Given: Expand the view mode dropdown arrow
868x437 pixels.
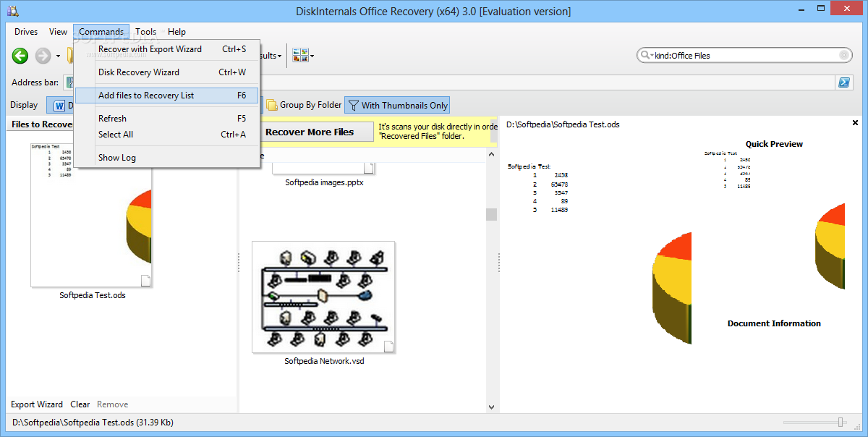Looking at the screenshot, I should [312, 56].
